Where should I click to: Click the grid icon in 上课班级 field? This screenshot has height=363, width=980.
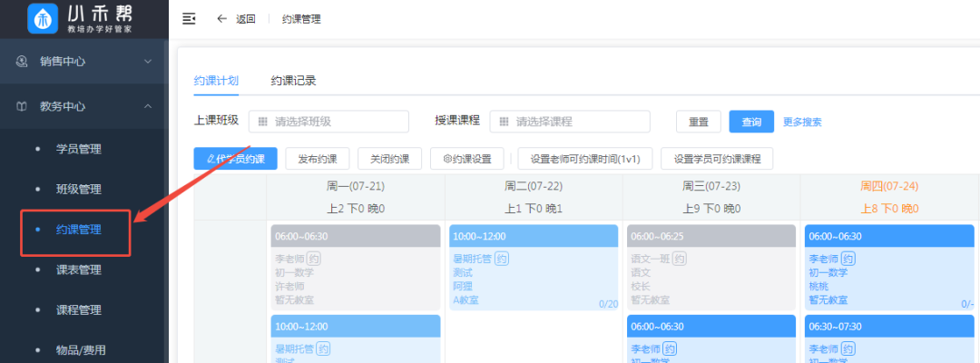263,122
